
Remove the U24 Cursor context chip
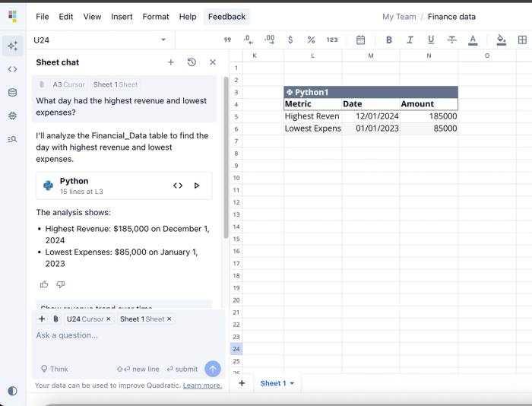(x=109, y=319)
